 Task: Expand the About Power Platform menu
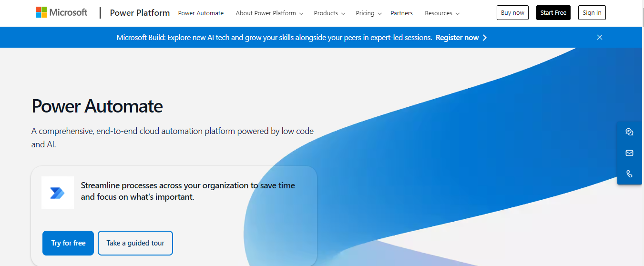click(269, 13)
